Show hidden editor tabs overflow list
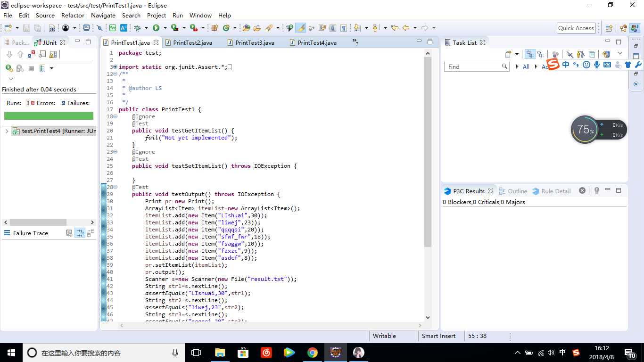This screenshot has height=362, width=644. pyautogui.click(x=355, y=42)
